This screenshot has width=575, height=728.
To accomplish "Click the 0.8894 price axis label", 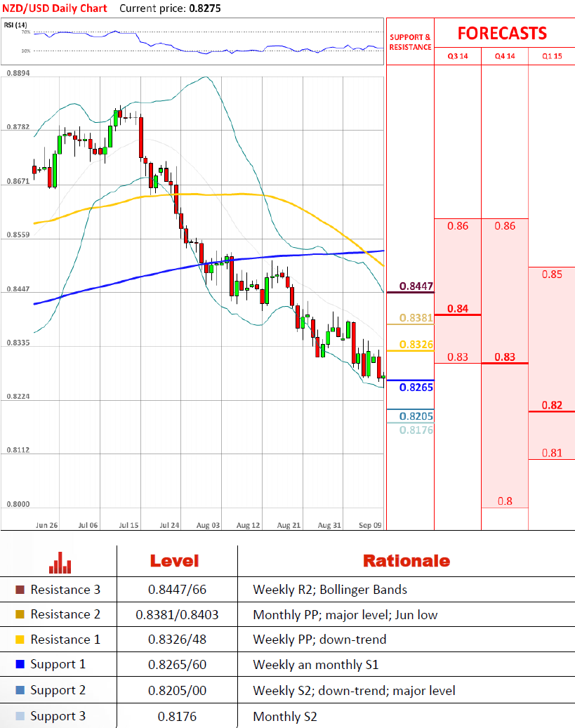I will pyautogui.click(x=18, y=73).
